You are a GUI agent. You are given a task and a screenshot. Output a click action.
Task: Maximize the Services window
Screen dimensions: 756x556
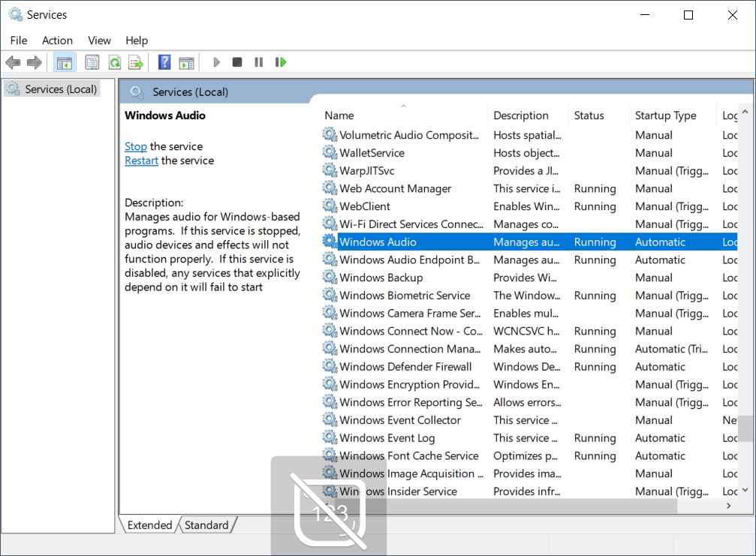point(688,15)
